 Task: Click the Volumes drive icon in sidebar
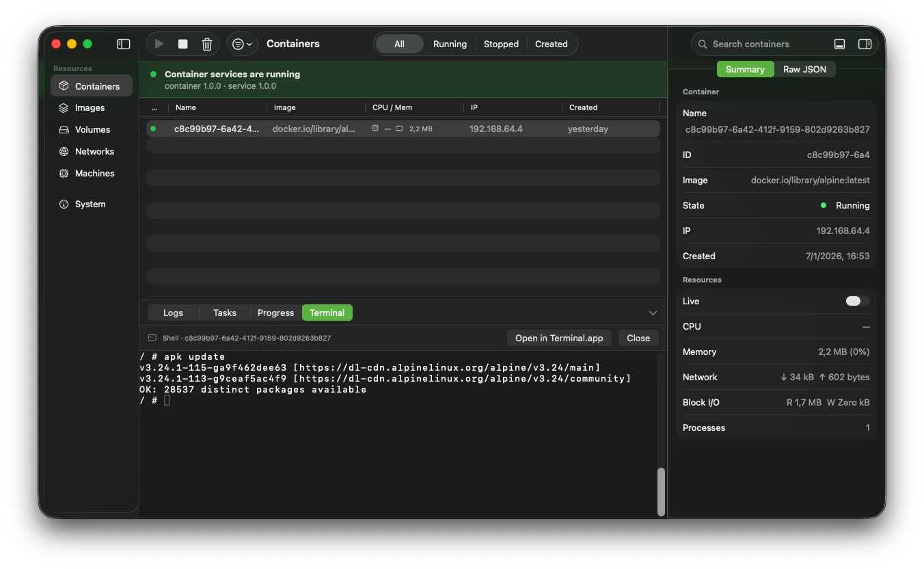64,129
